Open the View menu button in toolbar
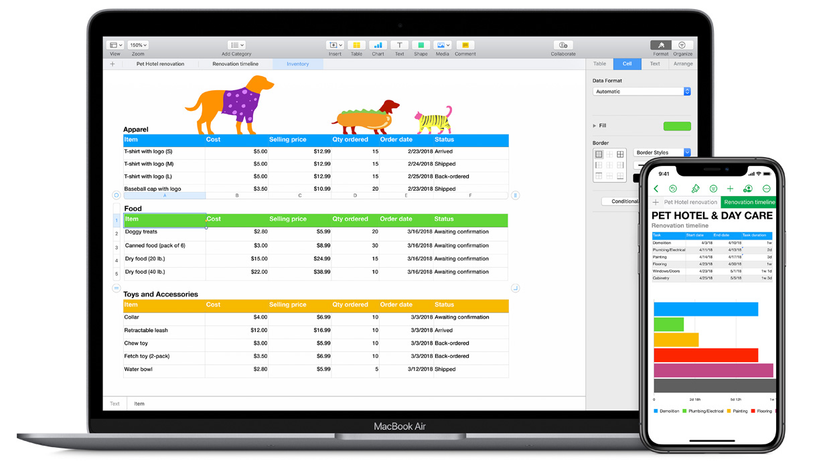The width and height of the screenshot is (825, 475). 115,45
